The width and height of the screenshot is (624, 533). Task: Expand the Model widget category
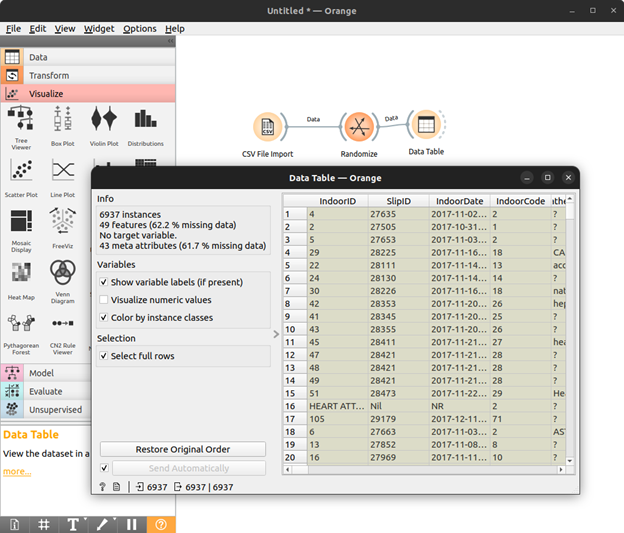[46, 373]
